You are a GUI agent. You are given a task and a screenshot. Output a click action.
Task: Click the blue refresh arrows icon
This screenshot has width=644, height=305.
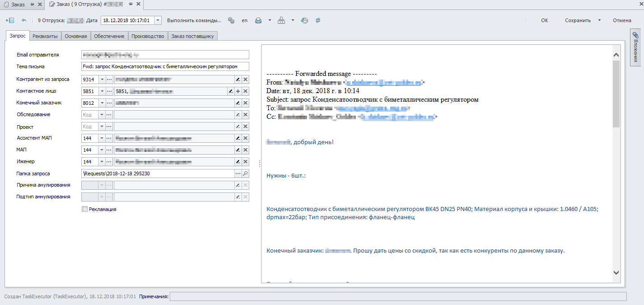click(317, 20)
